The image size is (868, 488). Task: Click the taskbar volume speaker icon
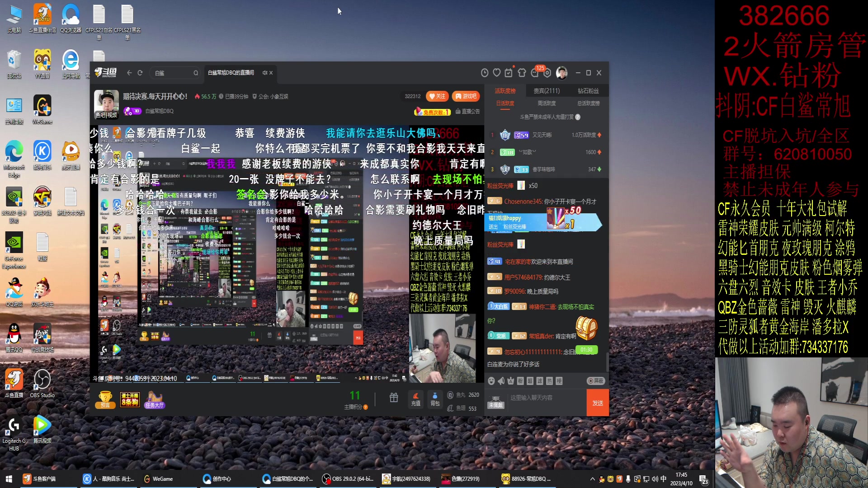(x=655, y=479)
